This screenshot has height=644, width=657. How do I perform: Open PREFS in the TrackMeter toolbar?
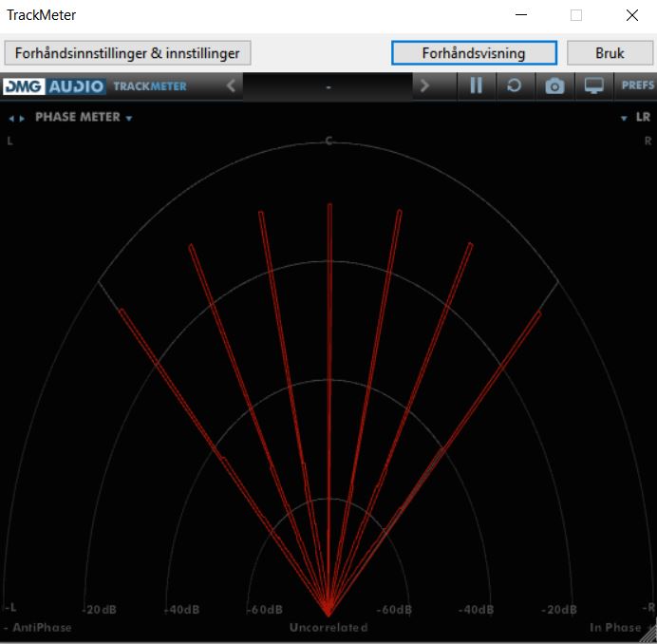pos(636,86)
